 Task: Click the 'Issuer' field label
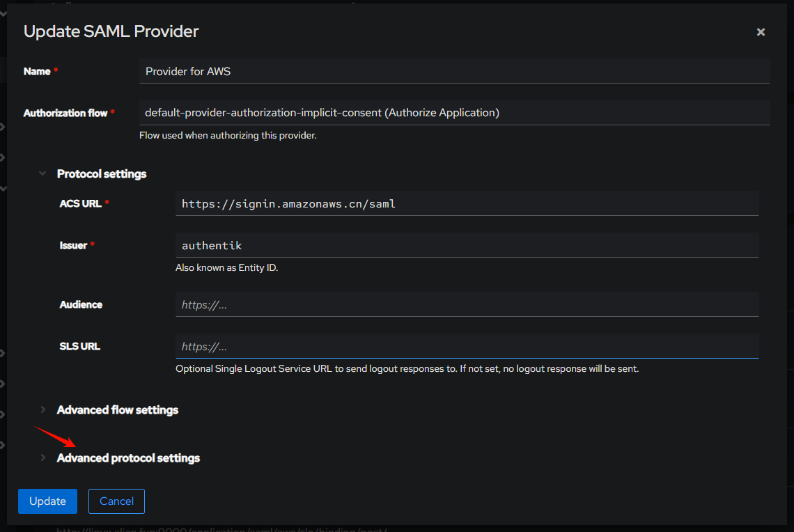[x=73, y=246]
